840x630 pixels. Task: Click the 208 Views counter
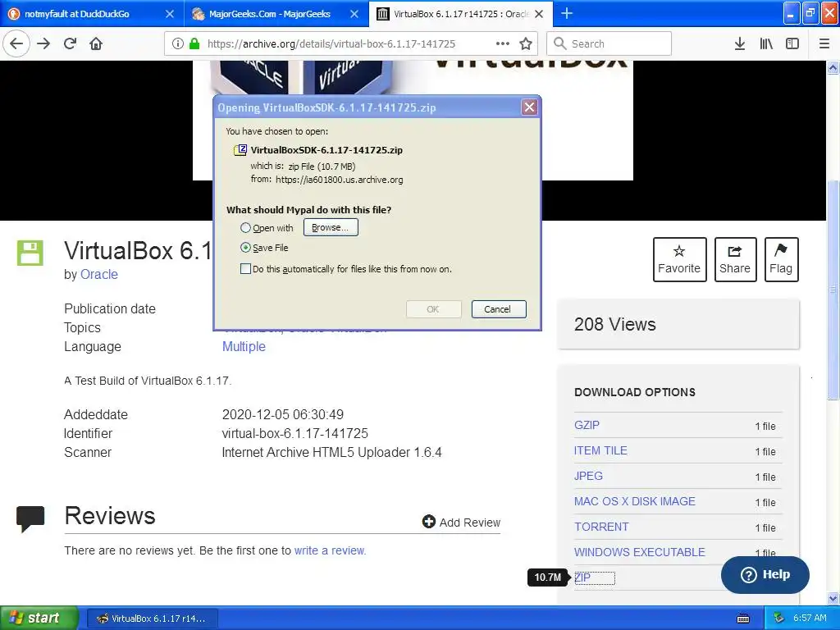click(615, 324)
